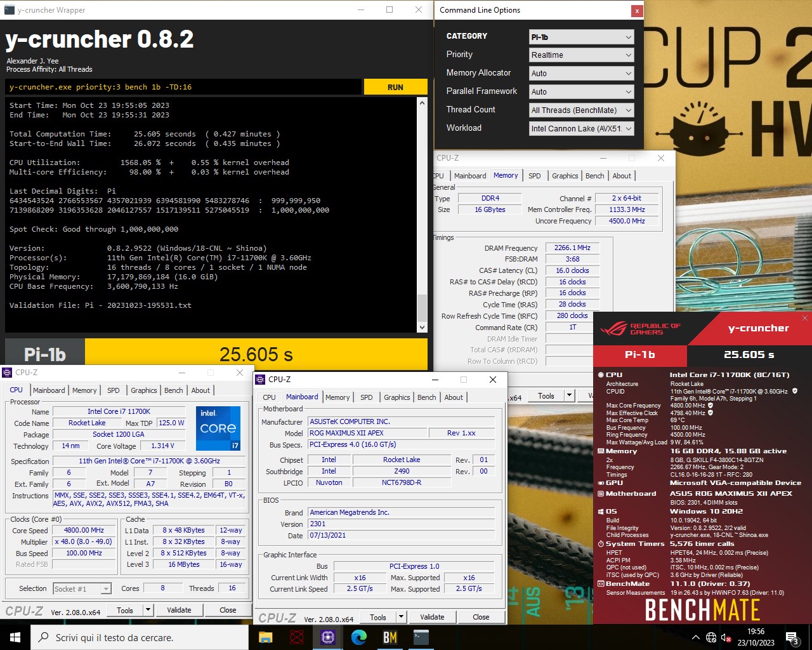Click the Intel Core i7 logo in CPU-Z

218,428
